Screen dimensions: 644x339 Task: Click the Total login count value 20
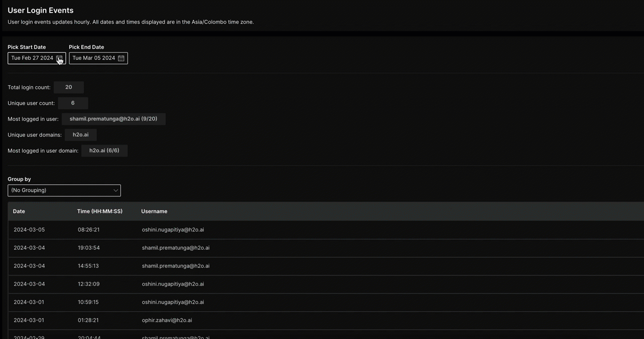tap(68, 88)
